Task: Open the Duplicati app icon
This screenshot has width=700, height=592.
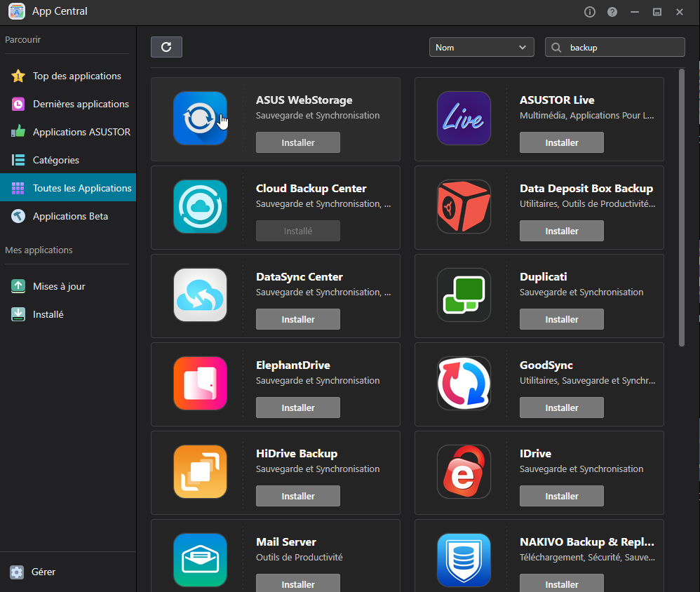Action: click(464, 295)
